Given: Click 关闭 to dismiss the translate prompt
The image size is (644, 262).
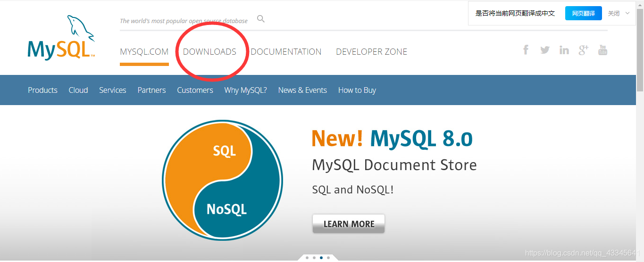Looking at the screenshot, I should point(614,14).
